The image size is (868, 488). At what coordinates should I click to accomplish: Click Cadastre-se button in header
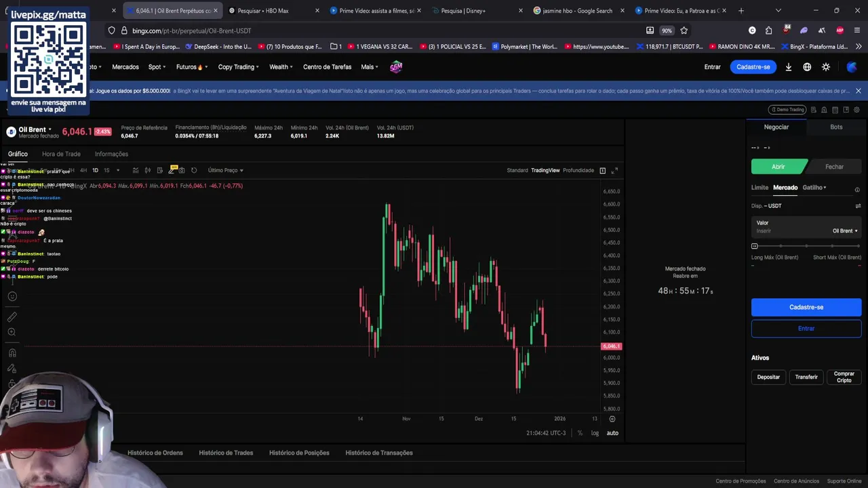(753, 67)
